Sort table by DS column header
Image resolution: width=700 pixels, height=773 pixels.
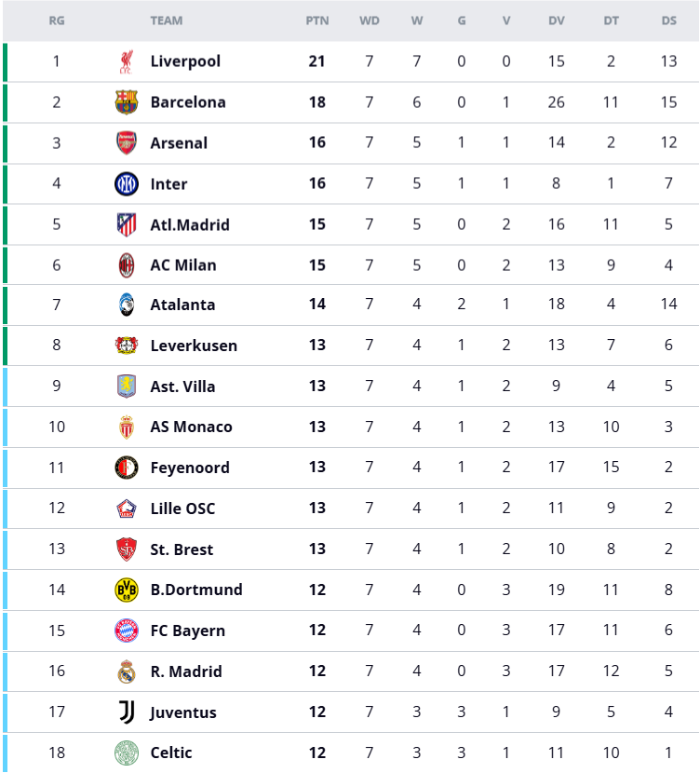(x=668, y=20)
